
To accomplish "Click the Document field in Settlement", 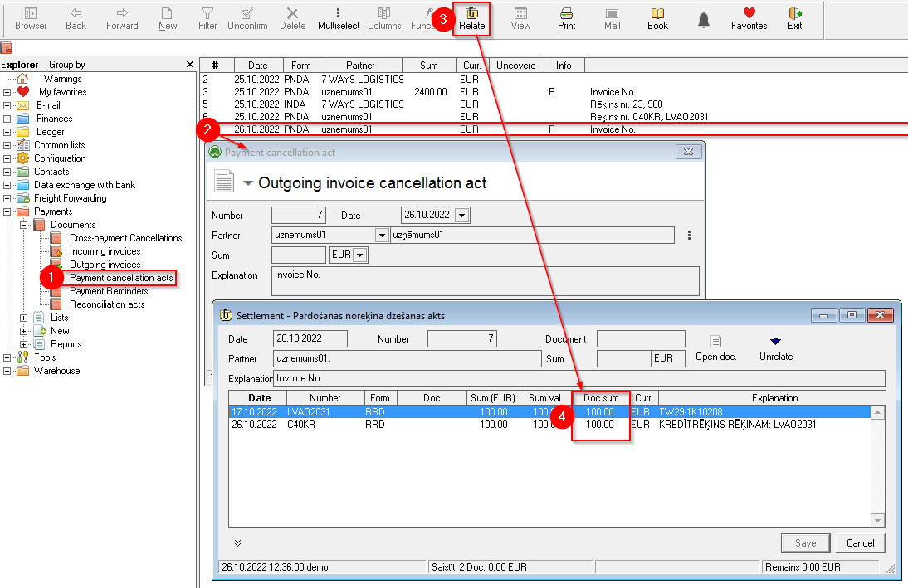I will point(641,339).
